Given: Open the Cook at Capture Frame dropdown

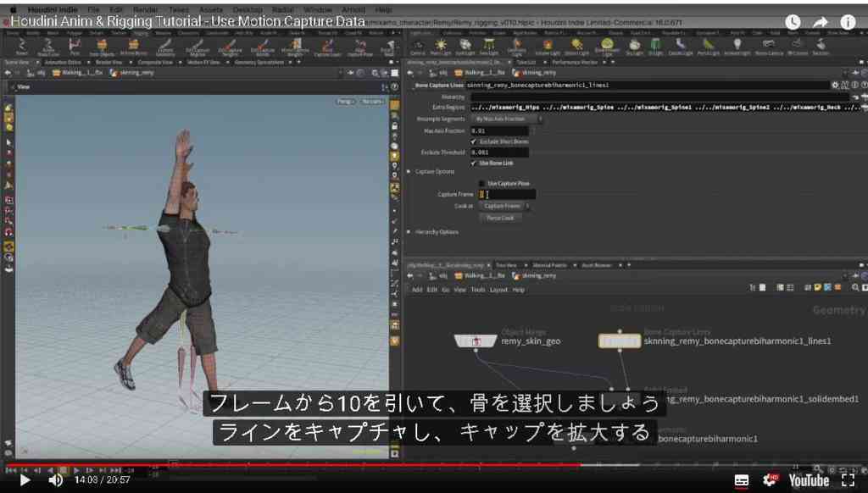Looking at the screenshot, I should pyautogui.click(x=504, y=206).
